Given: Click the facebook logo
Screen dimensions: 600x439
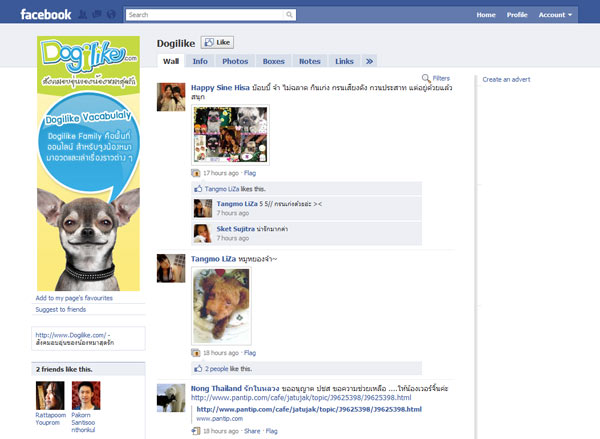Looking at the screenshot, I should click(46, 15).
